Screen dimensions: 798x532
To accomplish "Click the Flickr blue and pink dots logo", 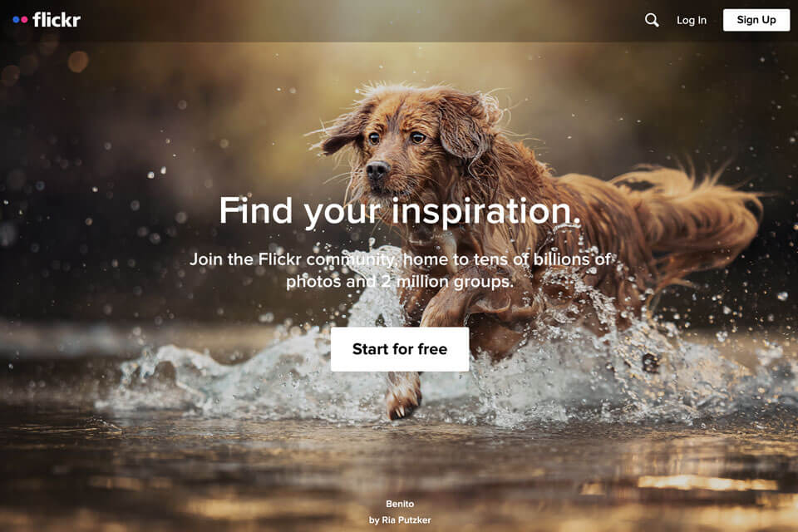I will click(20, 20).
